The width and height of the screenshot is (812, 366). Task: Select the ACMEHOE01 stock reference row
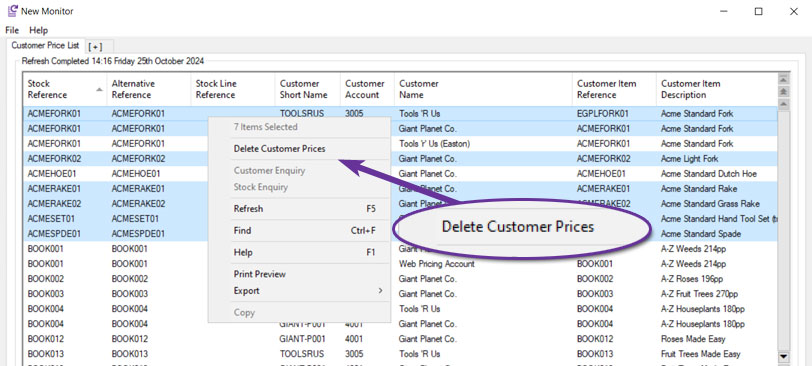coord(400,173)
